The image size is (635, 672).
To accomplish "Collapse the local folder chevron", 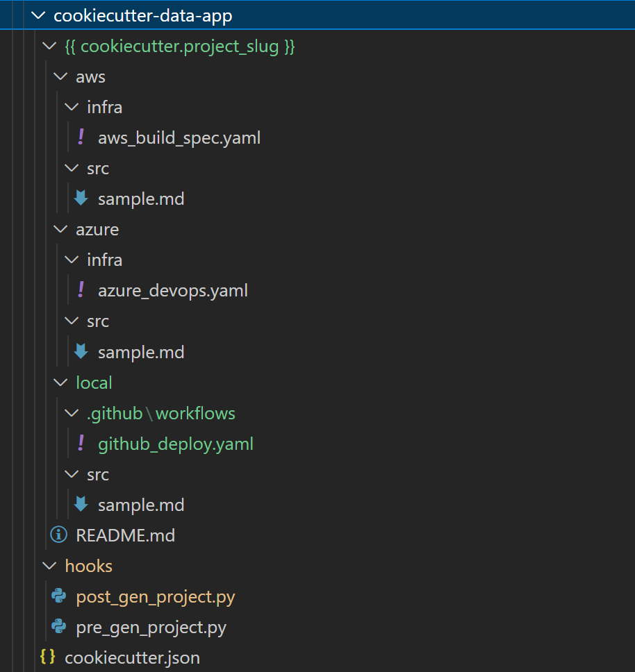I will tap(60, 383).
